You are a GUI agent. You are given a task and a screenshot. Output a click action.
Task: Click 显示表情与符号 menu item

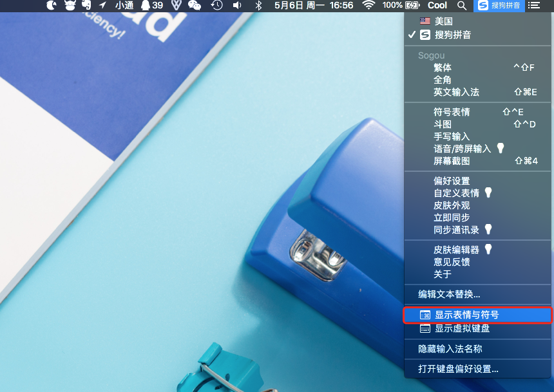tap(478, 315)
